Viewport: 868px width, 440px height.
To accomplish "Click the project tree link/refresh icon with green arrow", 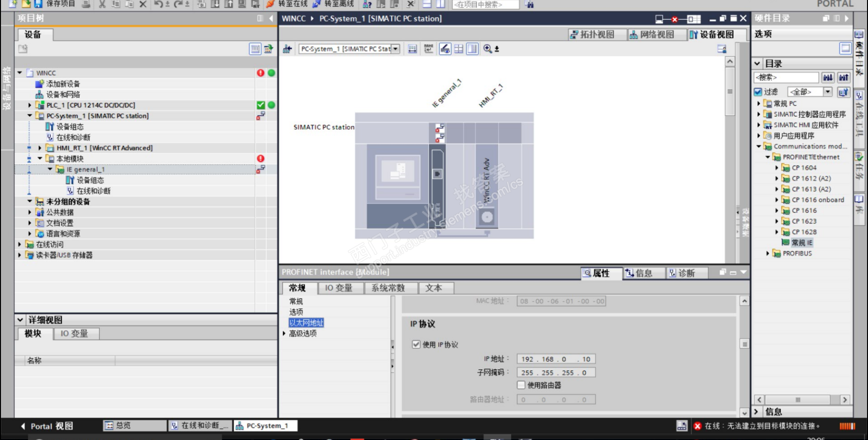I will pyautogui.click(x=269, y=49).
